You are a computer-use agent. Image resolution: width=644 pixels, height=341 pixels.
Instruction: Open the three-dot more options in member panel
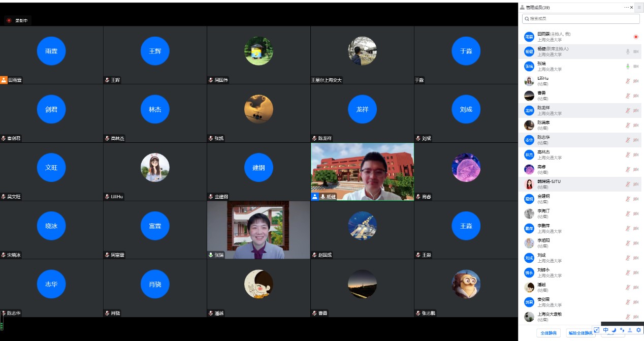pyautogui.click(x=626, y=8)
